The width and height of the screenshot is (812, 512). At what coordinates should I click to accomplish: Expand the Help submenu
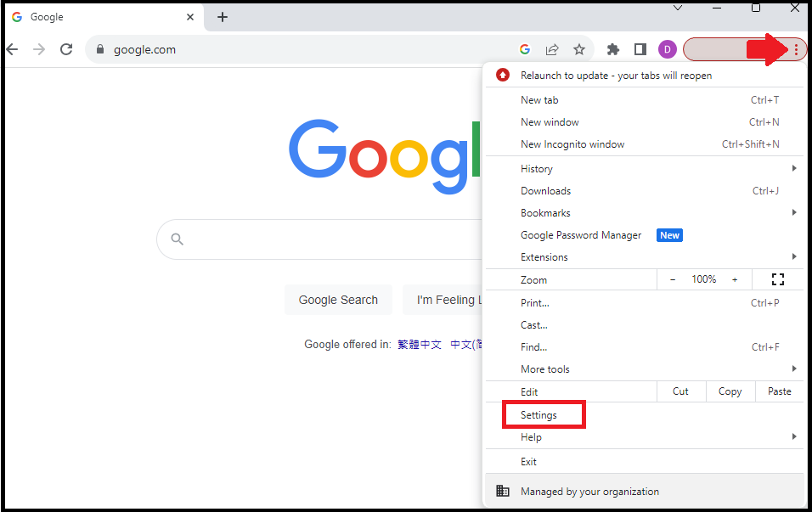645,437
